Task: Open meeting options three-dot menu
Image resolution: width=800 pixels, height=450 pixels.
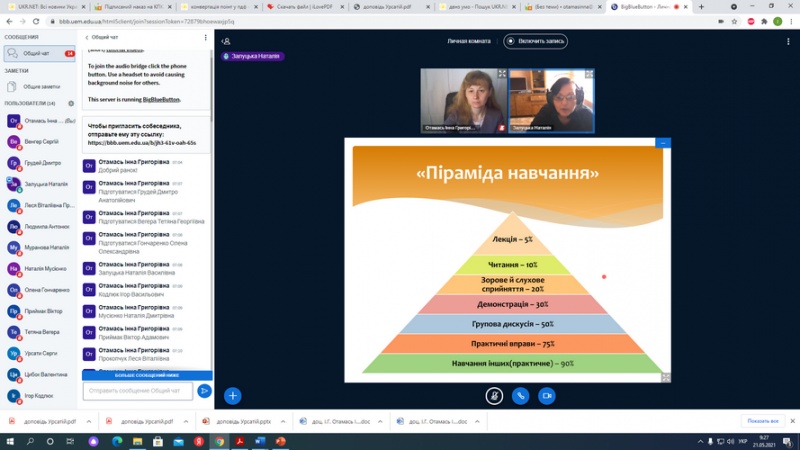Action: tap(788, 41)
